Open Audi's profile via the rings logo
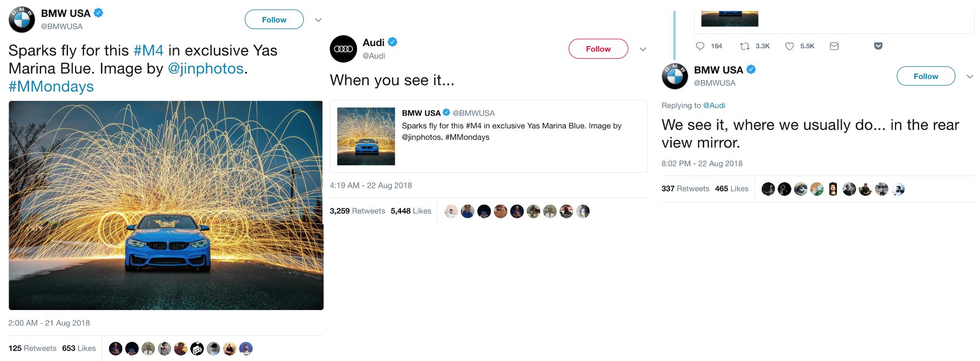Screen dimensions: 980x361 (343, 49)
